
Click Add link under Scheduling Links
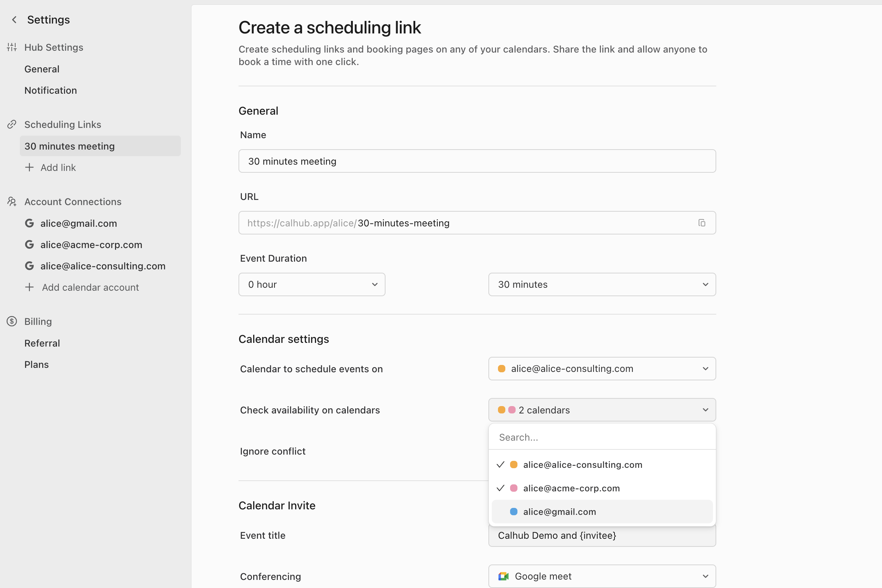pyautogui.click(x=58, y=168)
